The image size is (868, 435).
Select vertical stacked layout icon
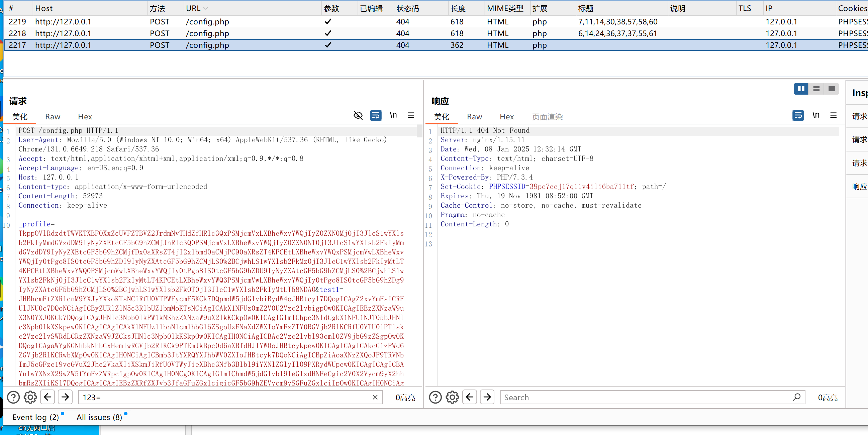(816, 89)
